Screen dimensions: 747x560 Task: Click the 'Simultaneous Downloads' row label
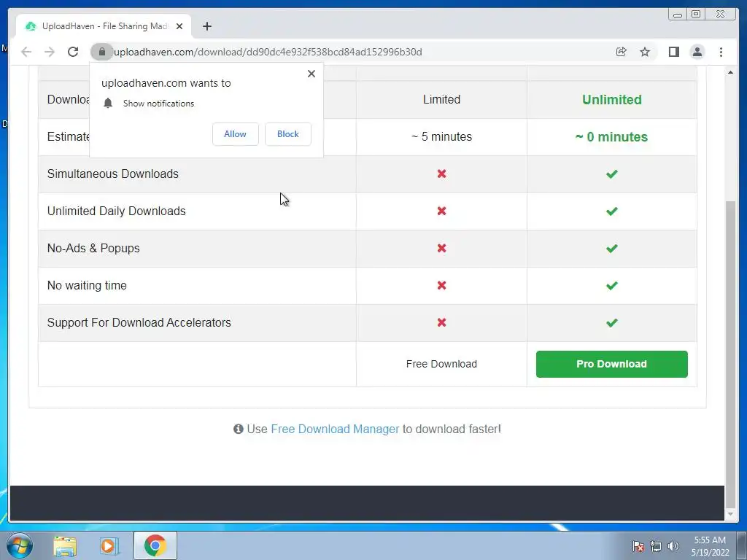pos(113,174)
